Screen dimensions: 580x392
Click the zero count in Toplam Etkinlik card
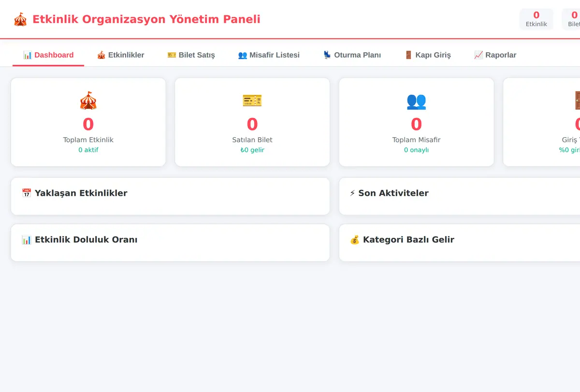click(88, 124)
